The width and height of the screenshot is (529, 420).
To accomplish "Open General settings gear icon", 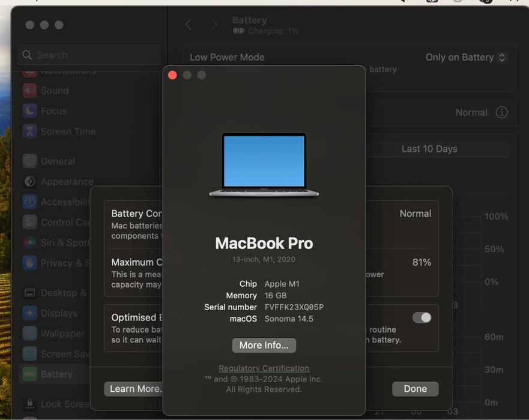I will (29, 161).
